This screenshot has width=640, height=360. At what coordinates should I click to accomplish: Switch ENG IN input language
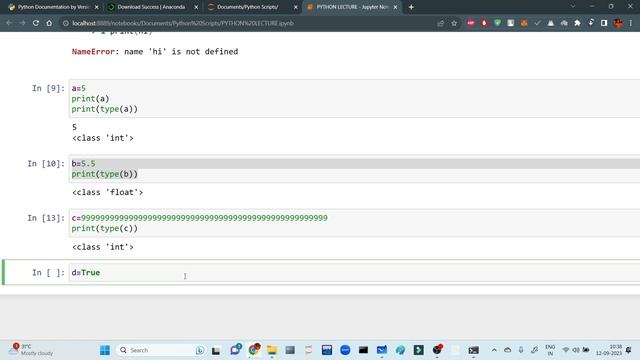550,350
